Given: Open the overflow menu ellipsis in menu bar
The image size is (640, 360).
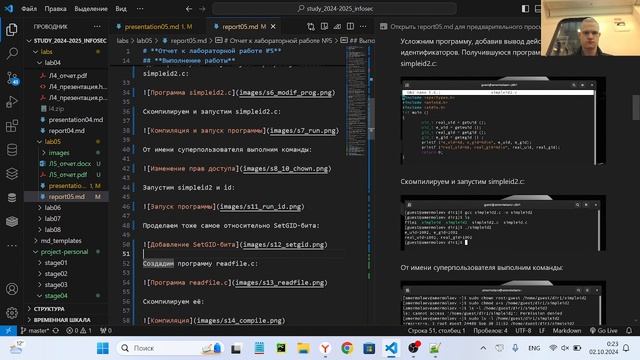Looking at the screenshot, I should click(140, 9).
